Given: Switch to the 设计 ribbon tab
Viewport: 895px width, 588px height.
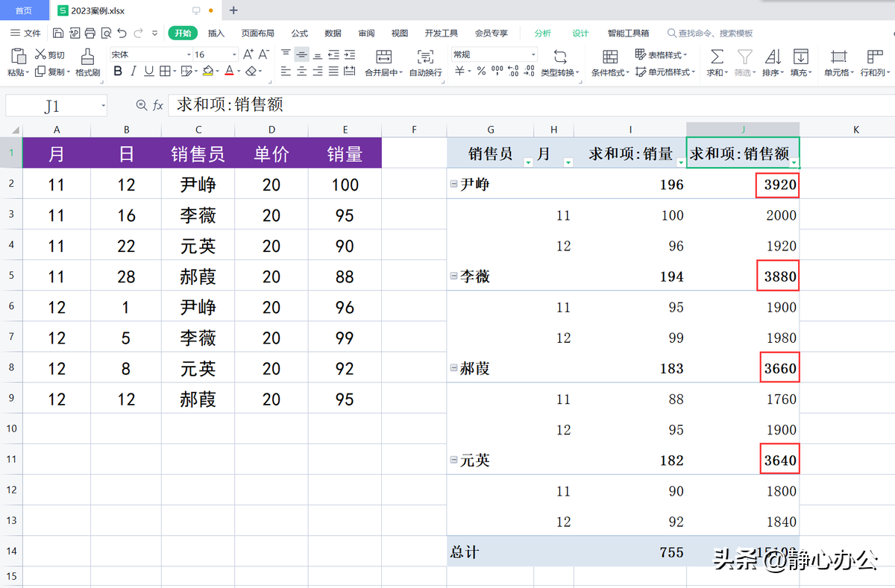Looking at the screenshot, I should click(x=581, y=33).
